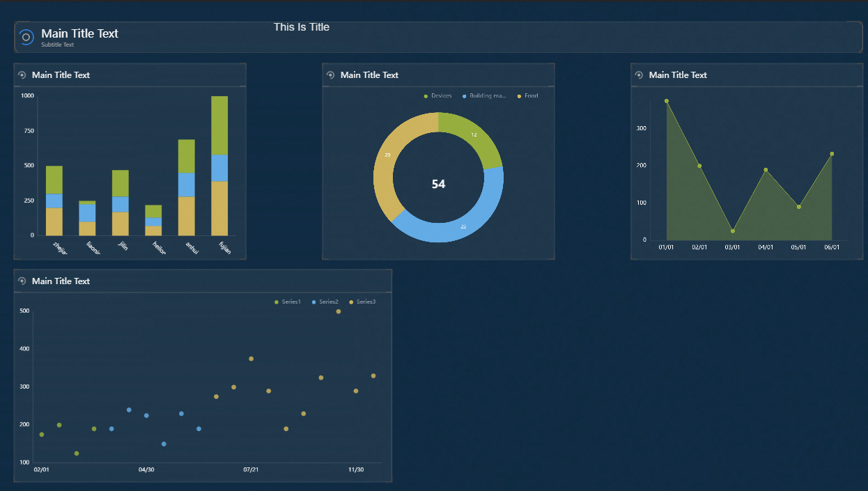Select the highest yellow scatter point at 500
The width and height of the screenshot is (868, 491).
click(x=339, y=311)
